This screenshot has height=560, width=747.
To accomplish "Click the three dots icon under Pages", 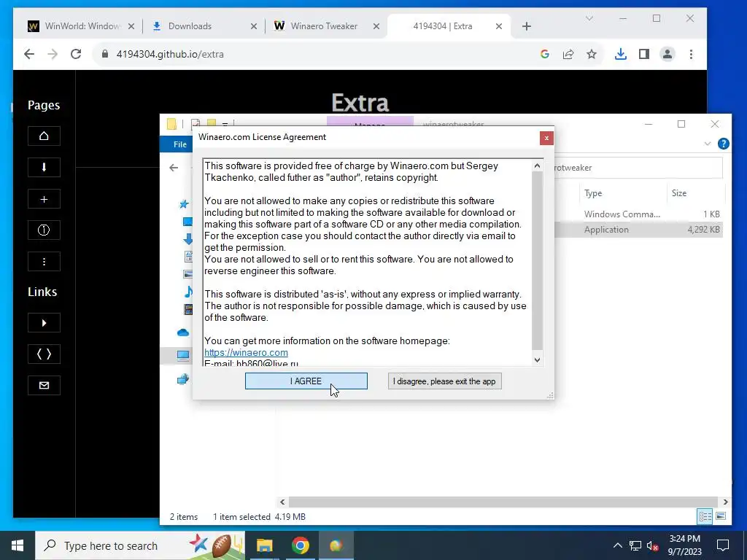I will [44, 262].
